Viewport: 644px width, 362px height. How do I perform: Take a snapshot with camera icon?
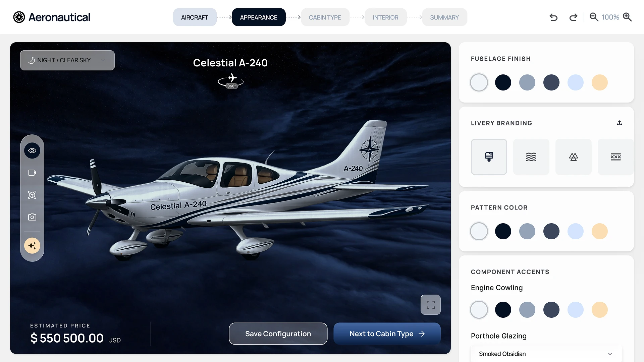click(32, 217)
